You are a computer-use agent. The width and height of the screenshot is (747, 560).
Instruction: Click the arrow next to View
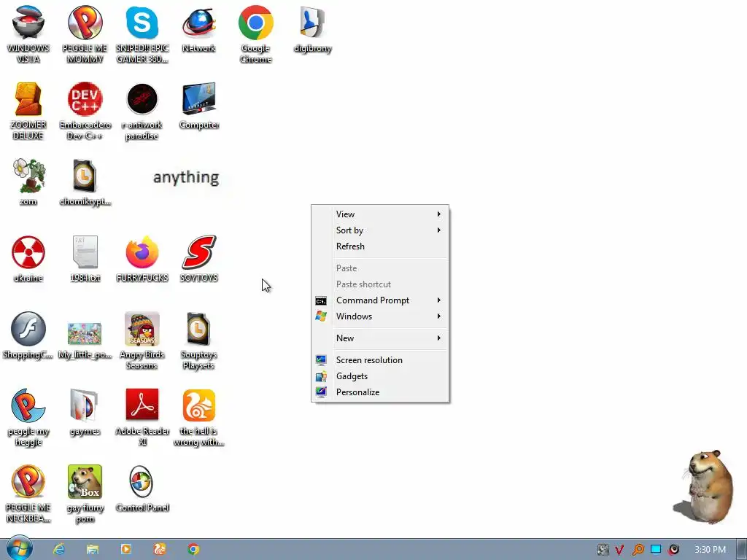click(x=438, y=214)
